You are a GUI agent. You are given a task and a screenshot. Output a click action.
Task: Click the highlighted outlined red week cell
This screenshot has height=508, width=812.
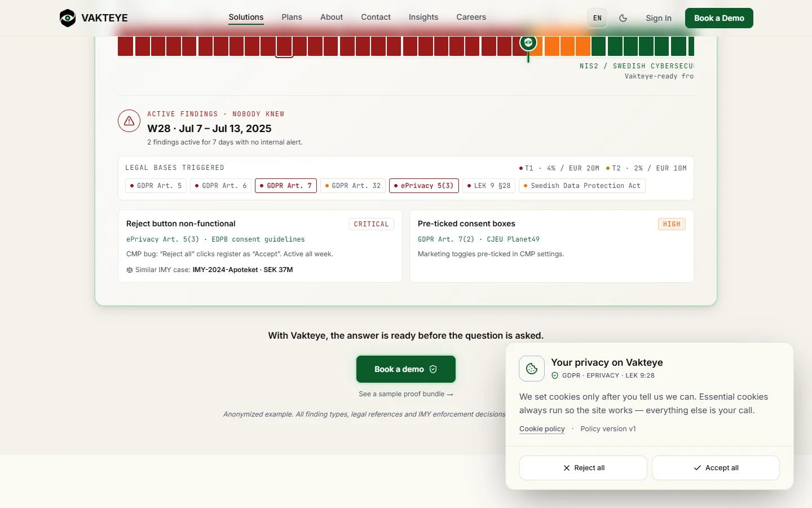pyautogui.click(x=284, y=46)
